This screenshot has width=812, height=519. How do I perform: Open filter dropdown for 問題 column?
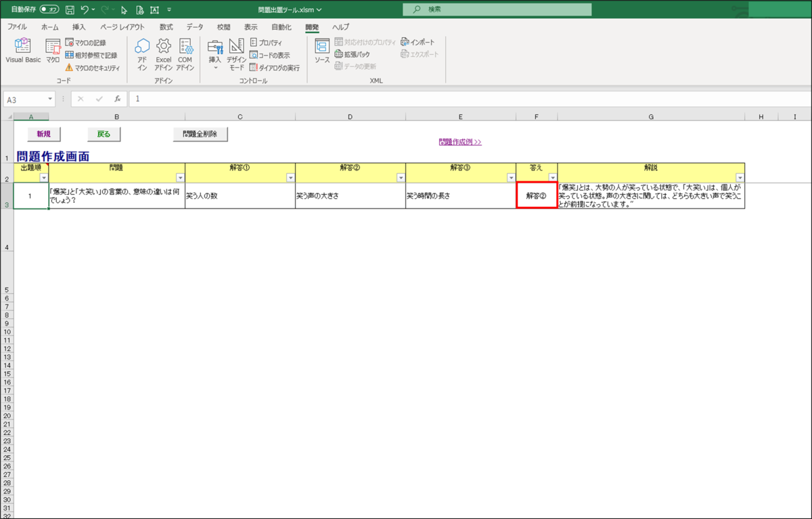pos(180,177)
